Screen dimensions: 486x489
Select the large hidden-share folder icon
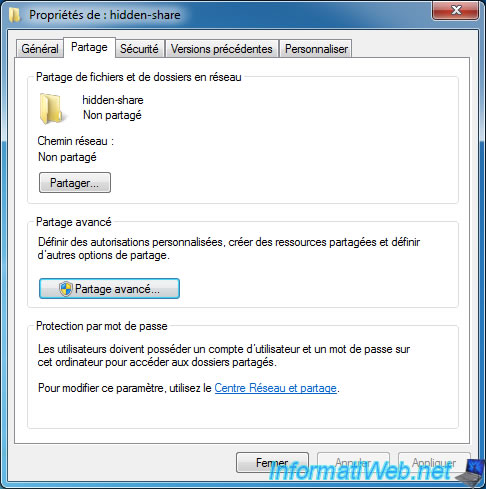point(51,109)
